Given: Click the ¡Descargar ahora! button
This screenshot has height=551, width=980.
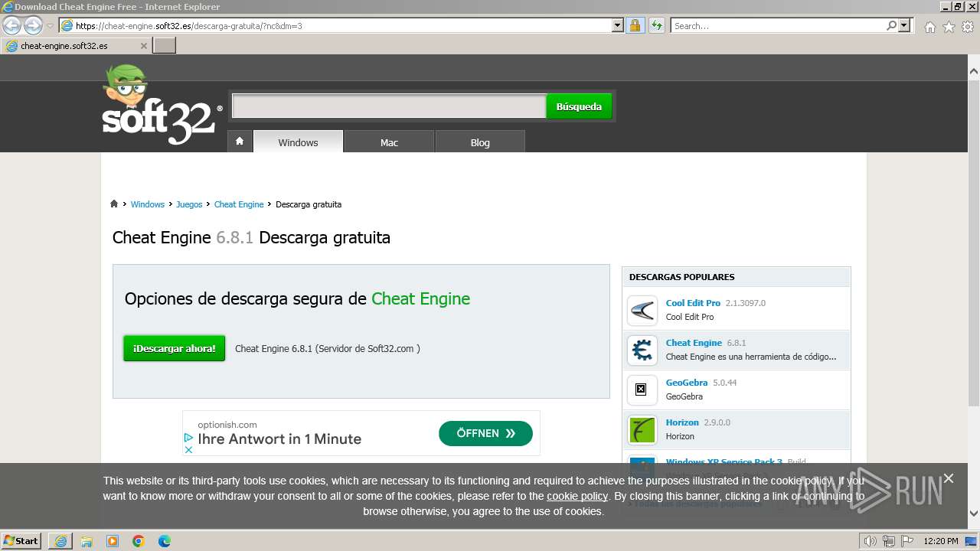Looking at the screenshot, I should [175, 348].
